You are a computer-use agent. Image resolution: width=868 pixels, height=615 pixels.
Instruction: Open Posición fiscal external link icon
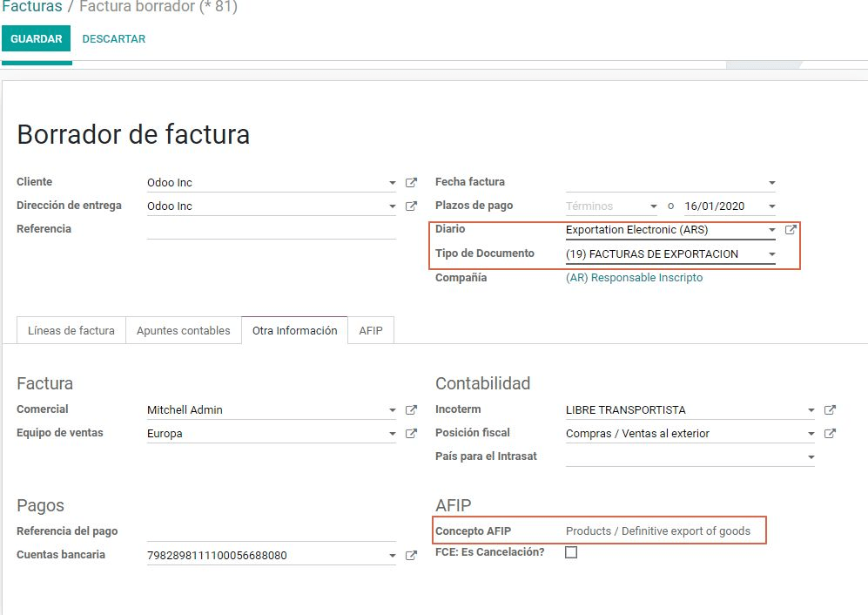[x=830, y=434]
